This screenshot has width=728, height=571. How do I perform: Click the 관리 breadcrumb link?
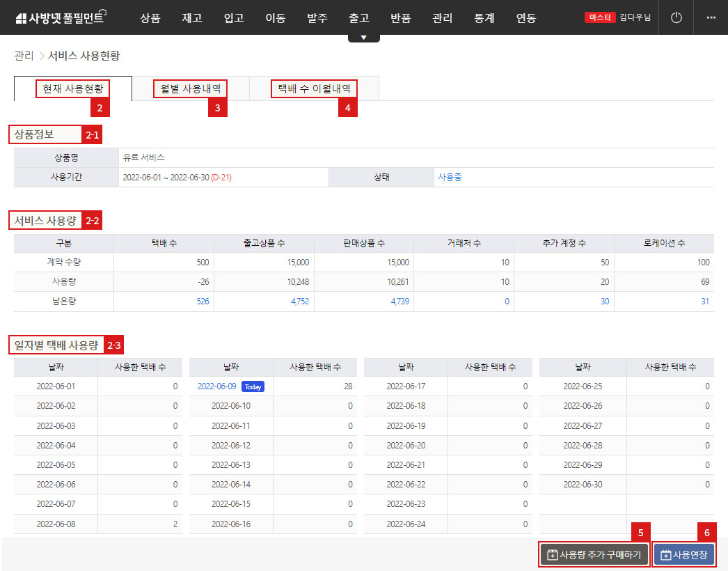[x=24, y=56]
